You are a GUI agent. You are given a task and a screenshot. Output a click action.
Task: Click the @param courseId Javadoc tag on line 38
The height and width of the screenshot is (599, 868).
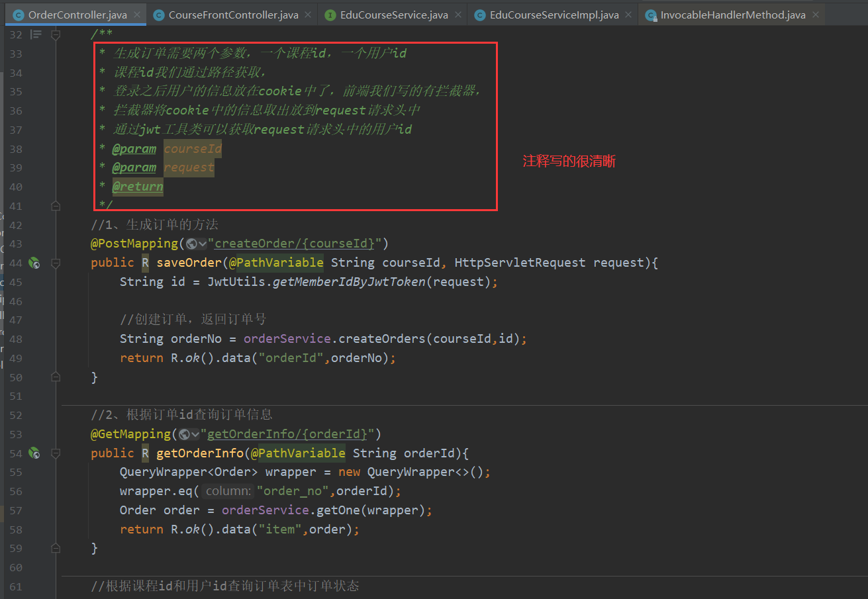[x=167, y=149]
